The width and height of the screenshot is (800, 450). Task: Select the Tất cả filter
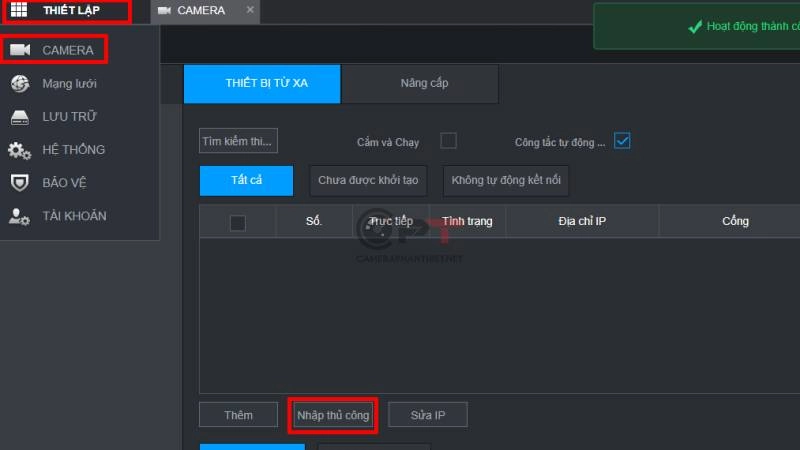[x=246, y=181]
